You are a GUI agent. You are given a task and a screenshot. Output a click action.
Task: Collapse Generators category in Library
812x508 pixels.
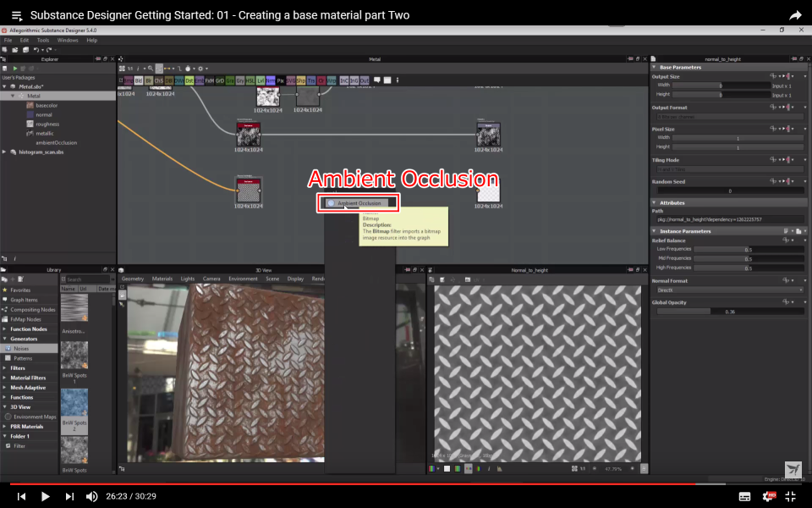click(5, 339)
